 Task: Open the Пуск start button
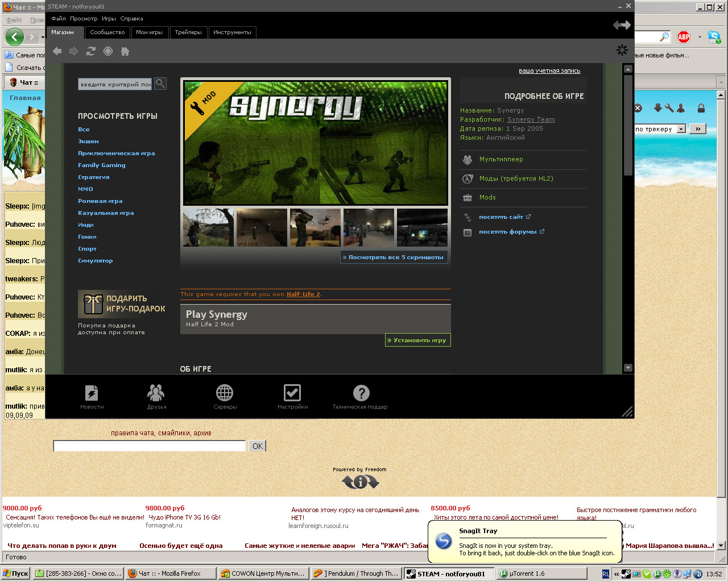[16, 574]
